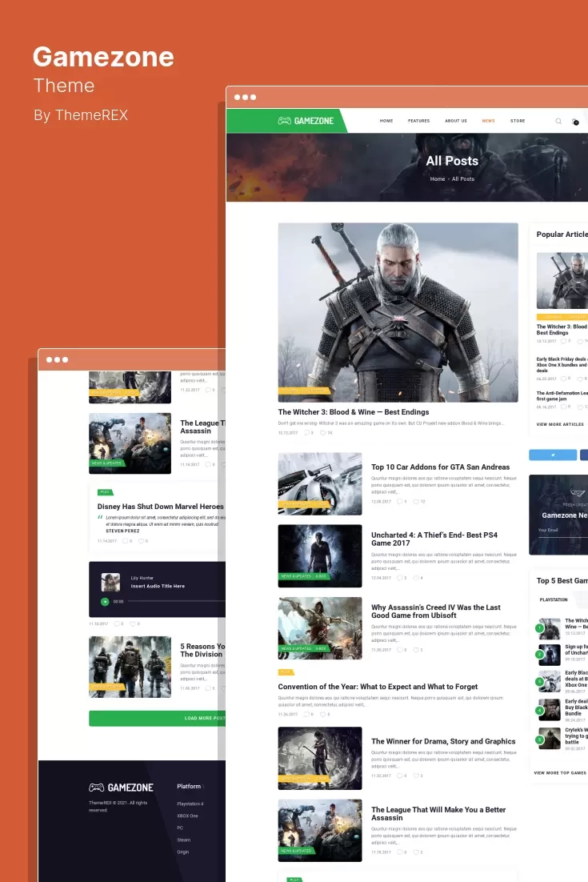Click Playstation 4 in footer Platform list
Image resolution: width=588 pixels, height=882 pixels.
pyautogui.click(x=190, y=804)
